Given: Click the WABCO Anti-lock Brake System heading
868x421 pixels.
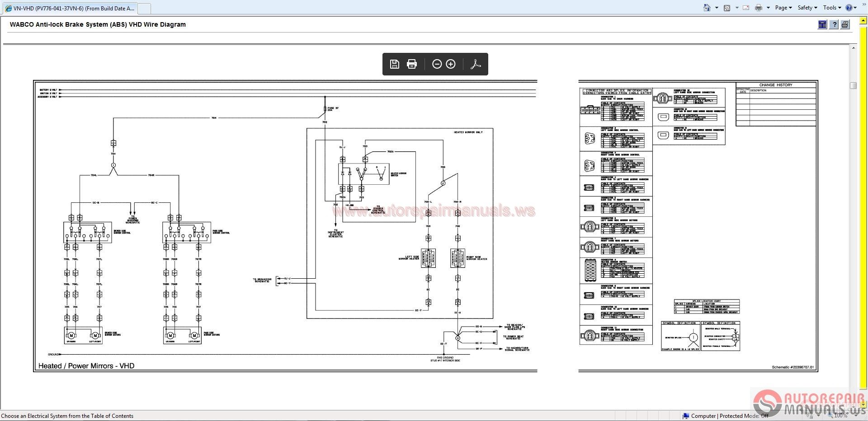Looking at the screenshot, I should tap(98, 24).
